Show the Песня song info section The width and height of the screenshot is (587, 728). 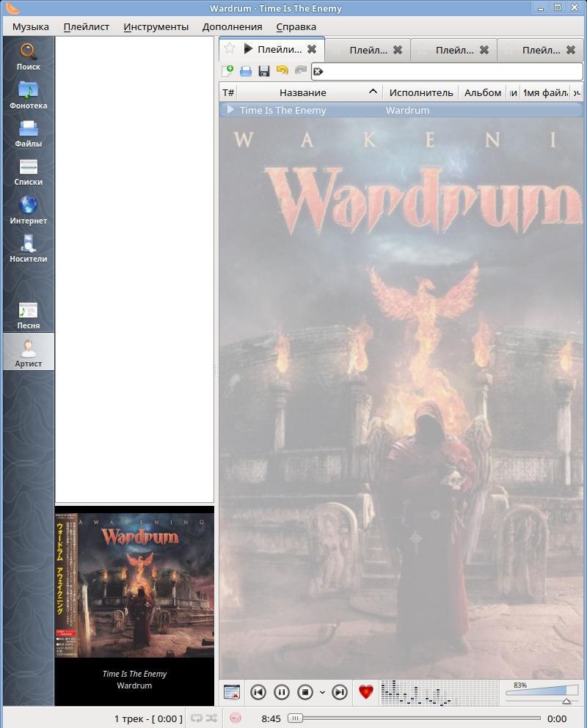tap(29, 315)
